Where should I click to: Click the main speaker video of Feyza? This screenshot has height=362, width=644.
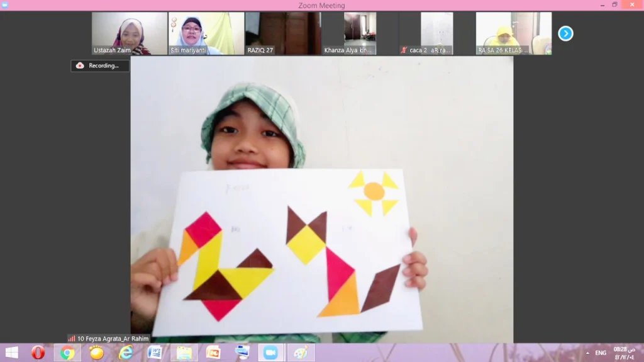pos(321,200)
